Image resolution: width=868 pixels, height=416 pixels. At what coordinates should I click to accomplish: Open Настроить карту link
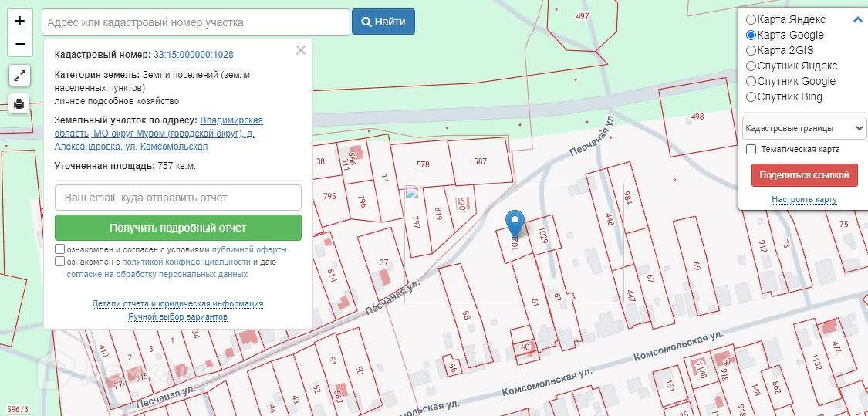(x=804, y=199)
